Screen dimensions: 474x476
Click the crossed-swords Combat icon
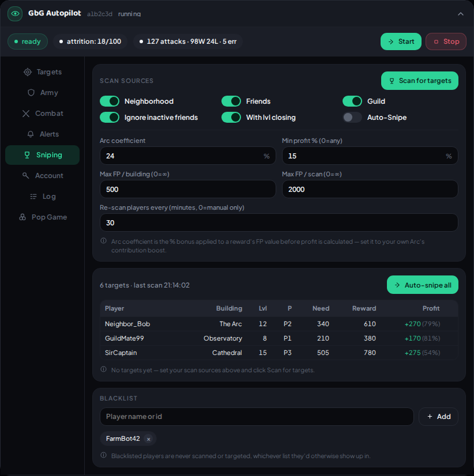[26, 113]
